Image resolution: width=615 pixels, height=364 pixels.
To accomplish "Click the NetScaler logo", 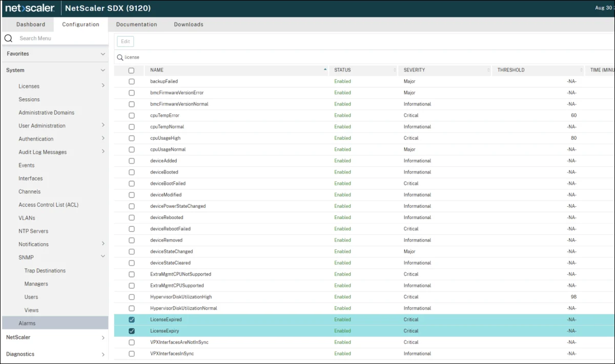I will [x=30, y=8].
